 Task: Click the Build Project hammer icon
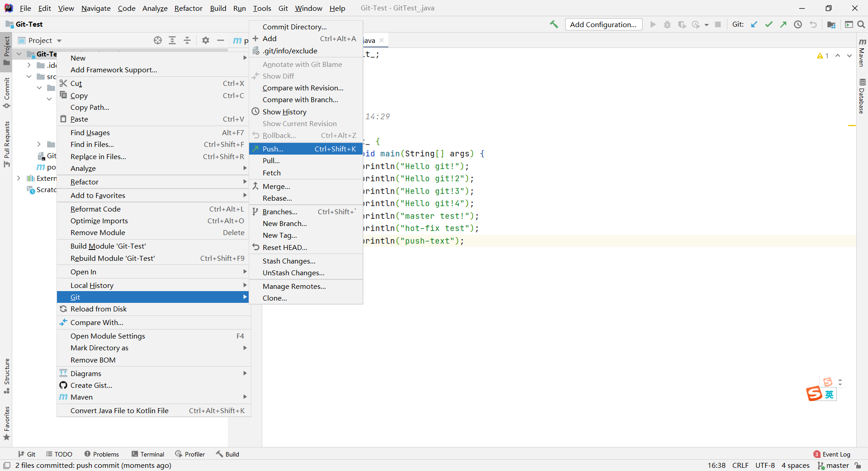click(x=554, y=24)
